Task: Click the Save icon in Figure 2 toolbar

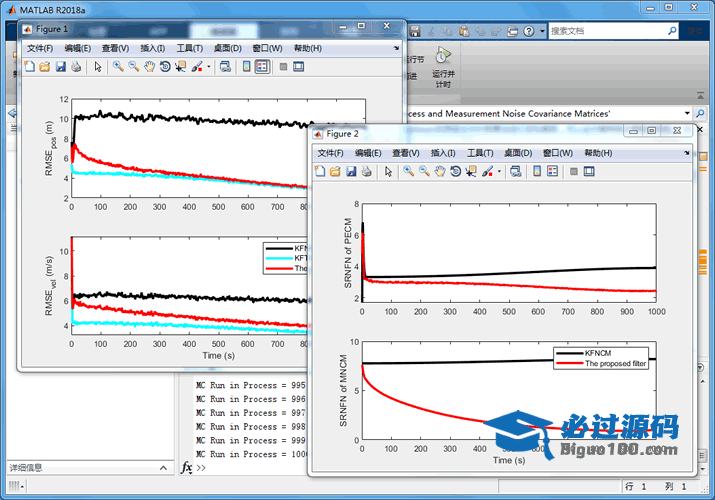Action: pos(351,171)
